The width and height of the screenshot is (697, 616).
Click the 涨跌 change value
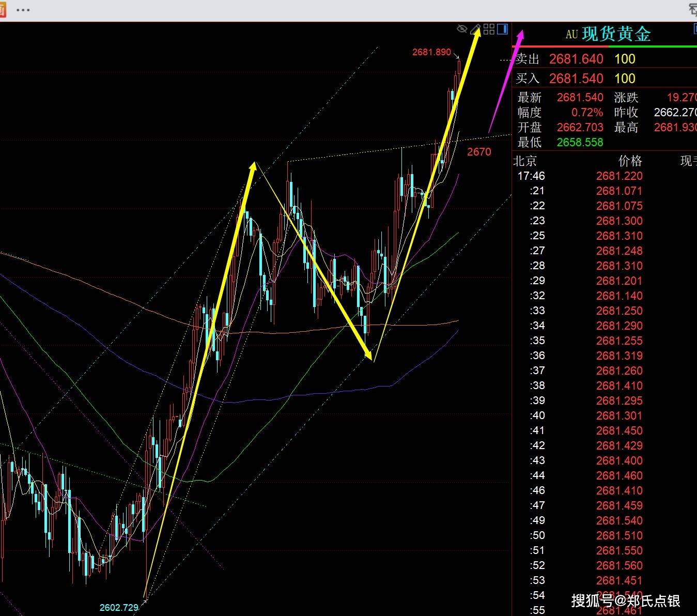click(x=681, y=97)
